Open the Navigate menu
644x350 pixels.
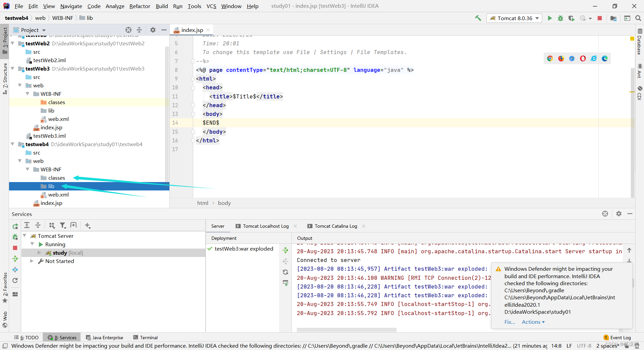[x=71, y=6]
